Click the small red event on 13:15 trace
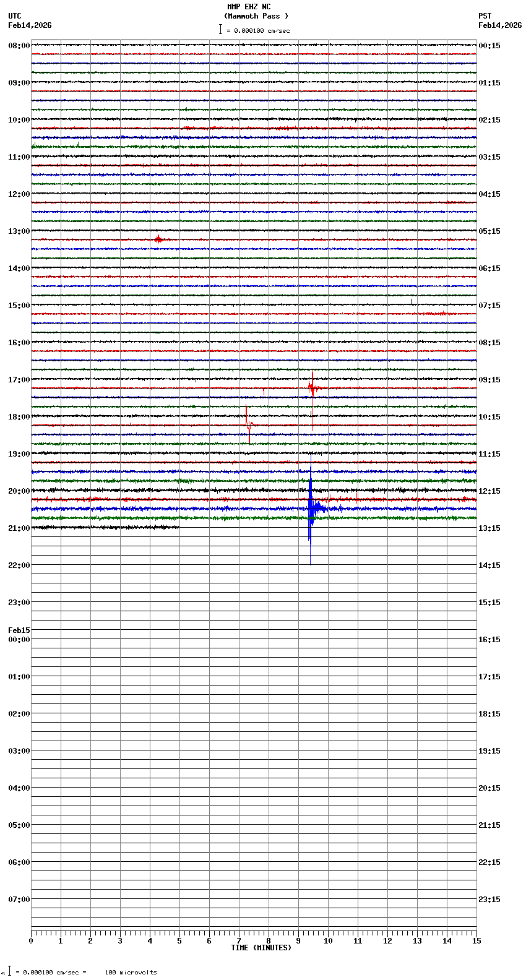The height and width of the screenshot is (980, 526). pos(158,239)
